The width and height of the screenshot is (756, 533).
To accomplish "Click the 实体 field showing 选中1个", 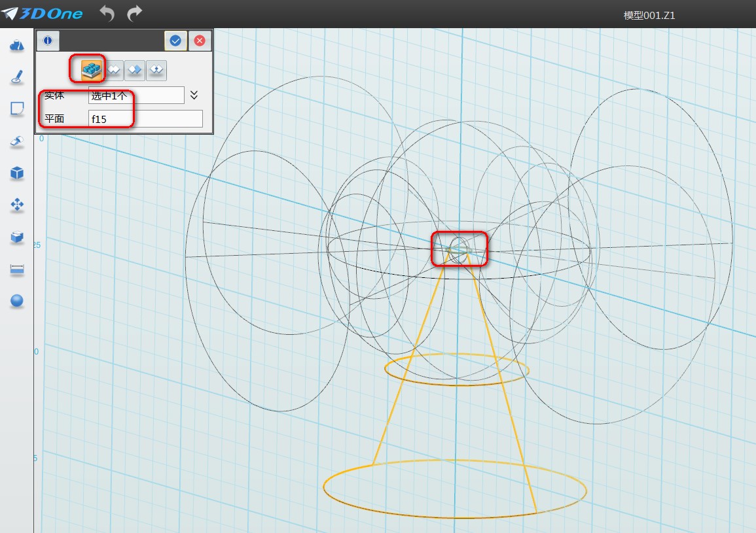I will coord(136,95).
